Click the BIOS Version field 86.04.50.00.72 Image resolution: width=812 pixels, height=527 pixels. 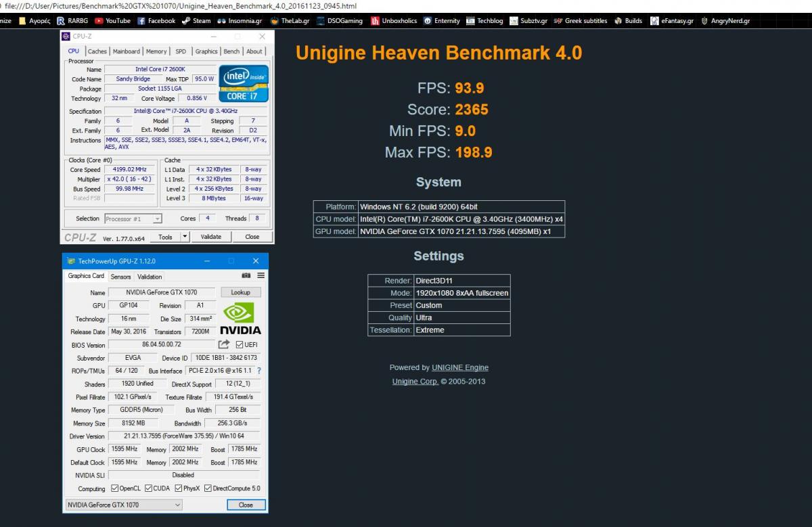(162, 344)
